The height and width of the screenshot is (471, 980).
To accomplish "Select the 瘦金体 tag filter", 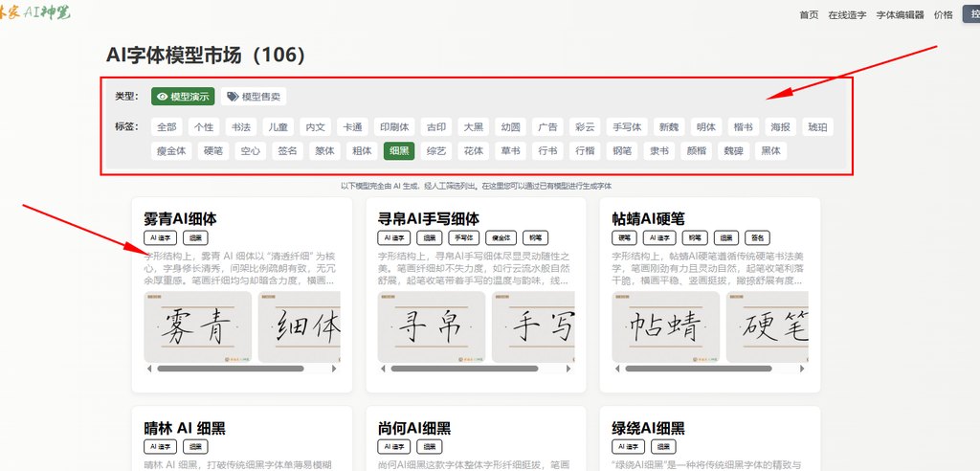I will [x=171, y=150].
